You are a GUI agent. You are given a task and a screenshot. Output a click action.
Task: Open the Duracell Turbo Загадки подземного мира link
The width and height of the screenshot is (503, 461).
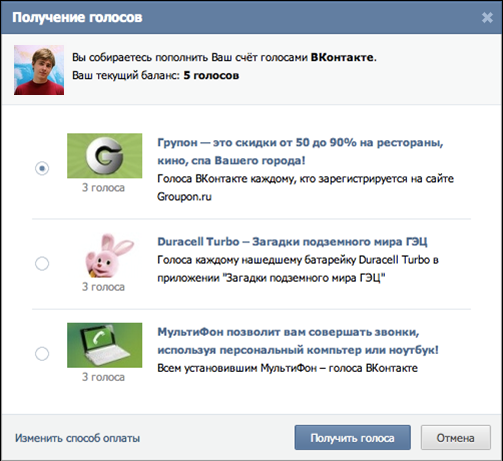292,241
